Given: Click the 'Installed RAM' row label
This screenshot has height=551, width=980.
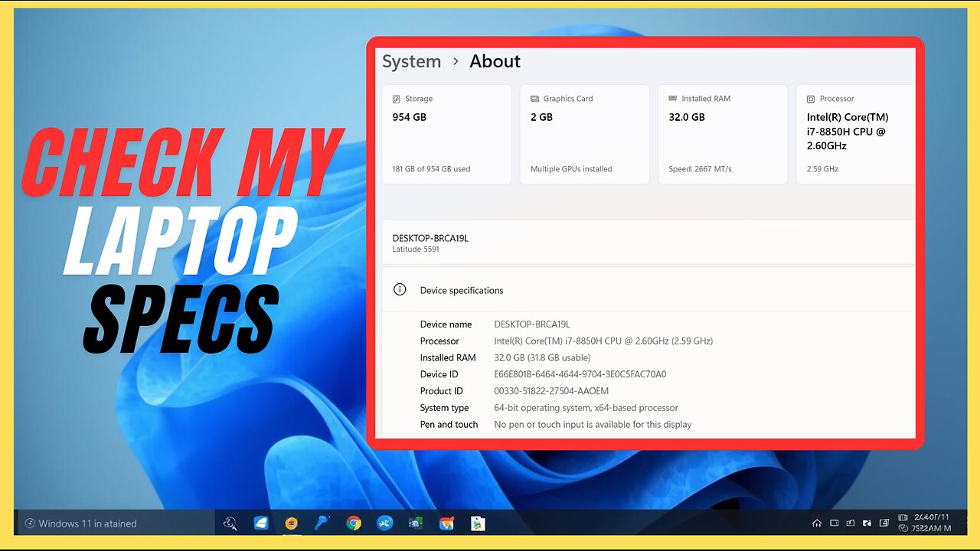Looking at the screenshot, I should (x=448, y=358).
